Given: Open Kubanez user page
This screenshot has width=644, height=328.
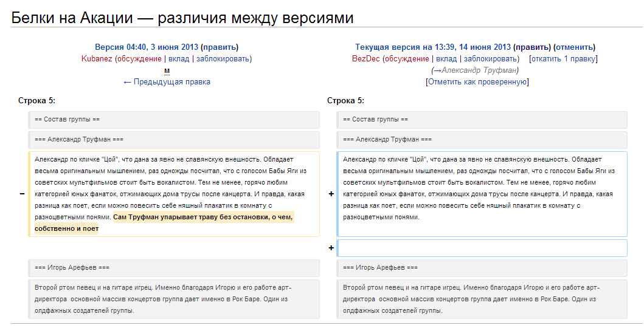Looking at the screenshot, I should click(x=97, y=59).
